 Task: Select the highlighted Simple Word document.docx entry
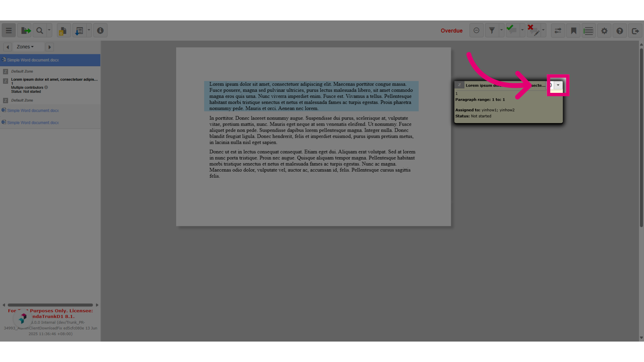50,60
